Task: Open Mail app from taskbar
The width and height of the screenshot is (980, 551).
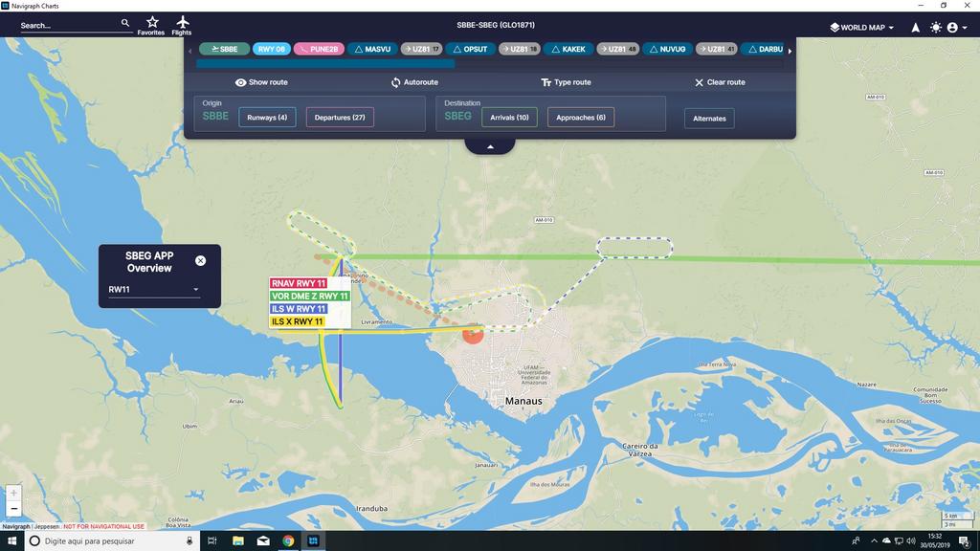Action: click(x=263, y=541)
